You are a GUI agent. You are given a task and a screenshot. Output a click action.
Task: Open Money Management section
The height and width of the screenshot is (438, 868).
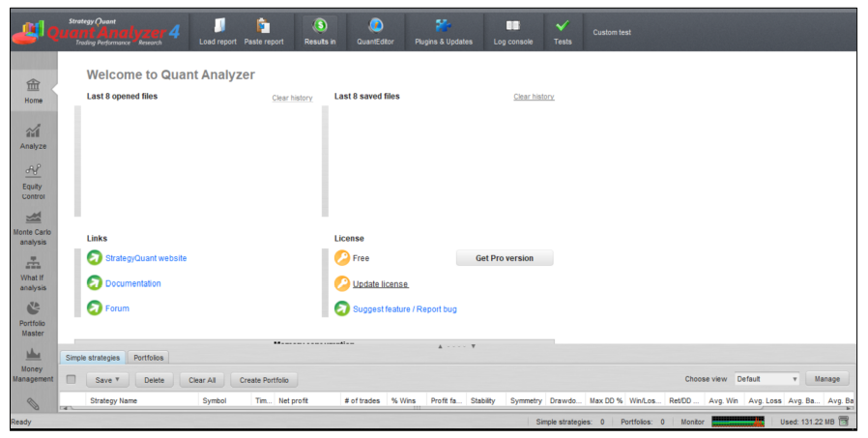click(x=33, y=365)
